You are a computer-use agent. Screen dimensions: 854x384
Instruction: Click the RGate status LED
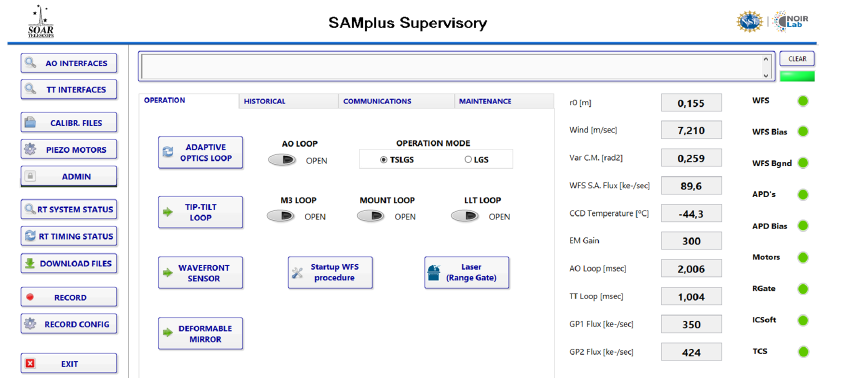(803, 289)
